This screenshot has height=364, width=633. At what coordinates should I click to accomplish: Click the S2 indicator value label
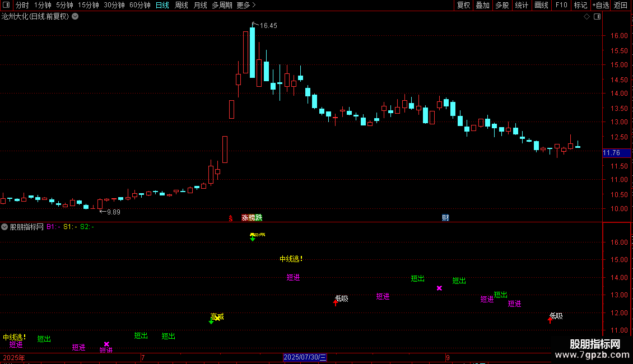[x=87, y=227]
